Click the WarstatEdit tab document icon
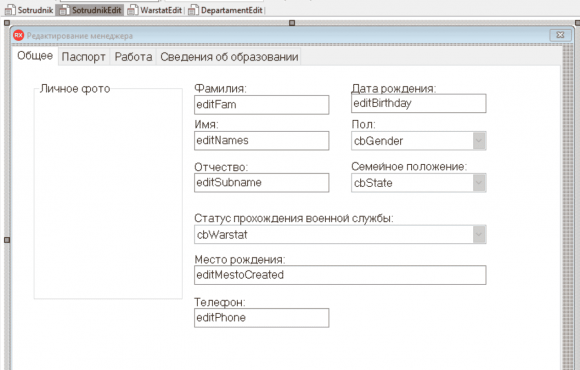Screen dimensions: 580x370 [132, 10]
